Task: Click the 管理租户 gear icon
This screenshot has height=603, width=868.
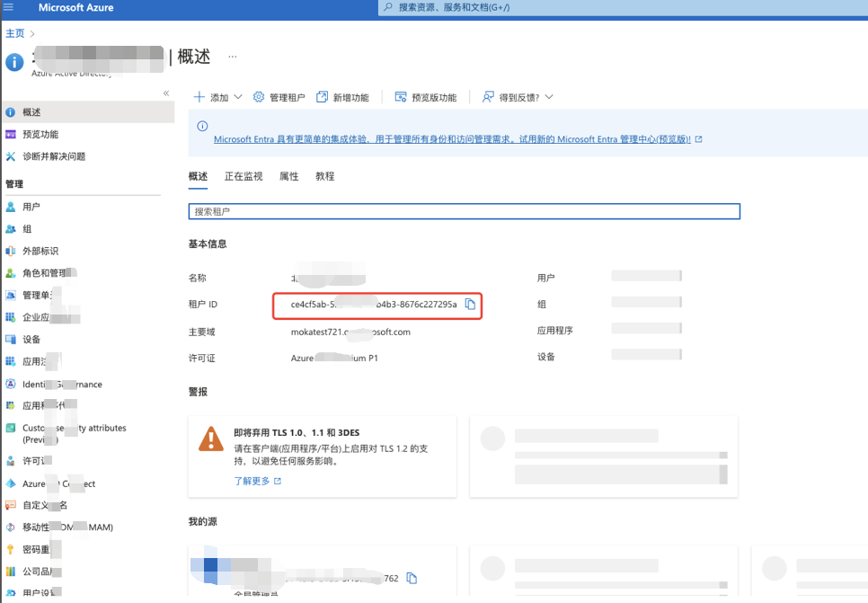Action: coord(259,97)
